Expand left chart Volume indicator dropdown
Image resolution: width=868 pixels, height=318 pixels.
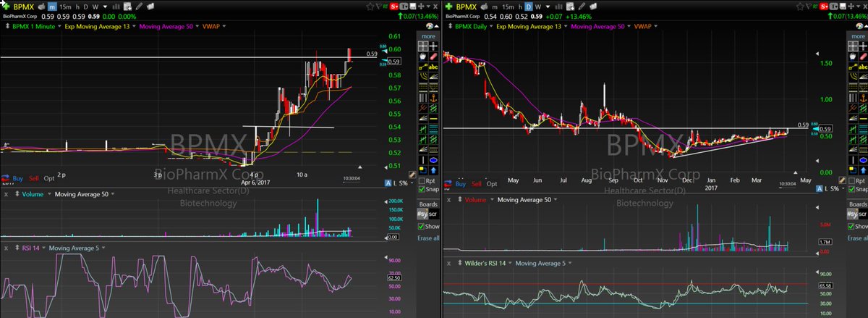(x=48, y=194)
